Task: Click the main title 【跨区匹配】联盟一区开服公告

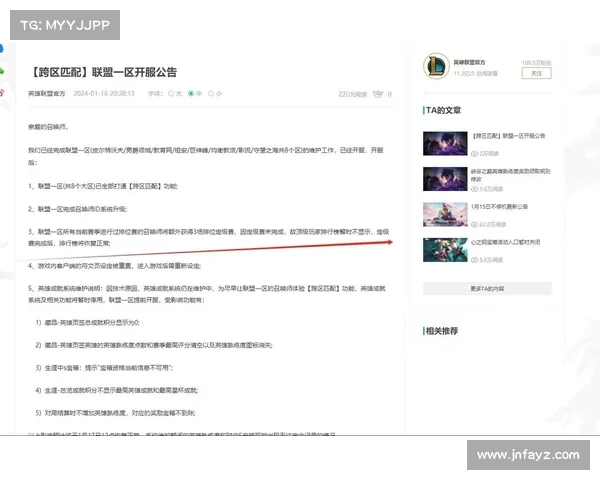Action: pyautogui.click(x=103, y=72)
